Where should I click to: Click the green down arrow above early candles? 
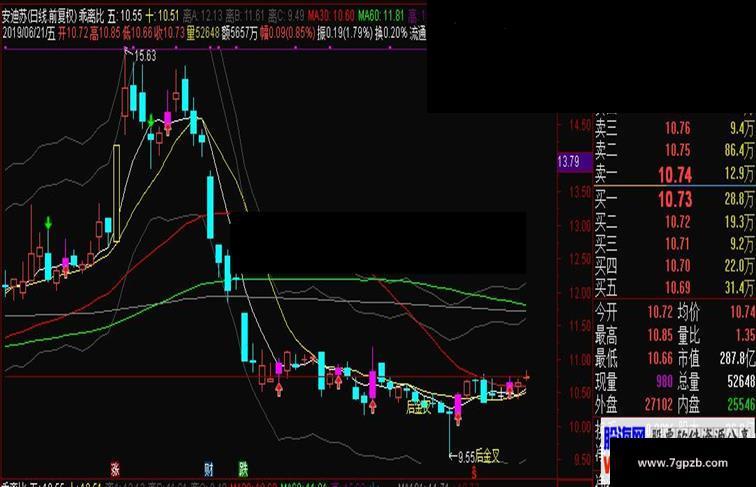[x=48, y=223]
